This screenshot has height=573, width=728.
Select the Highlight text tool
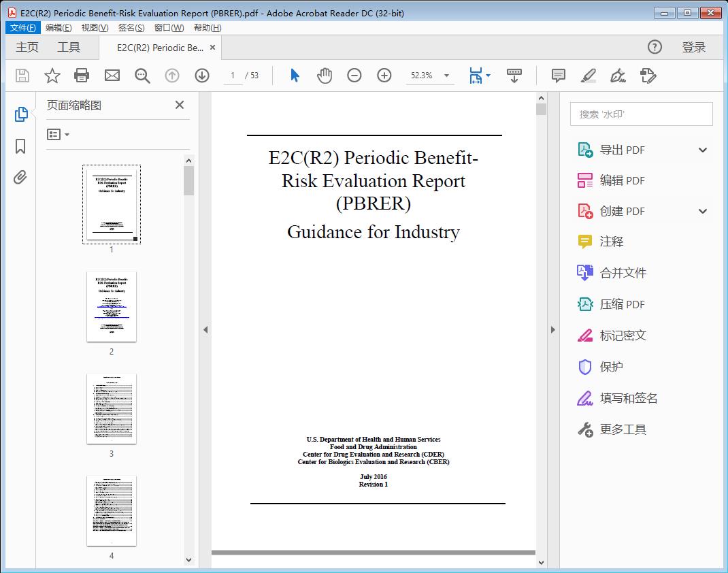coord(588,76)
